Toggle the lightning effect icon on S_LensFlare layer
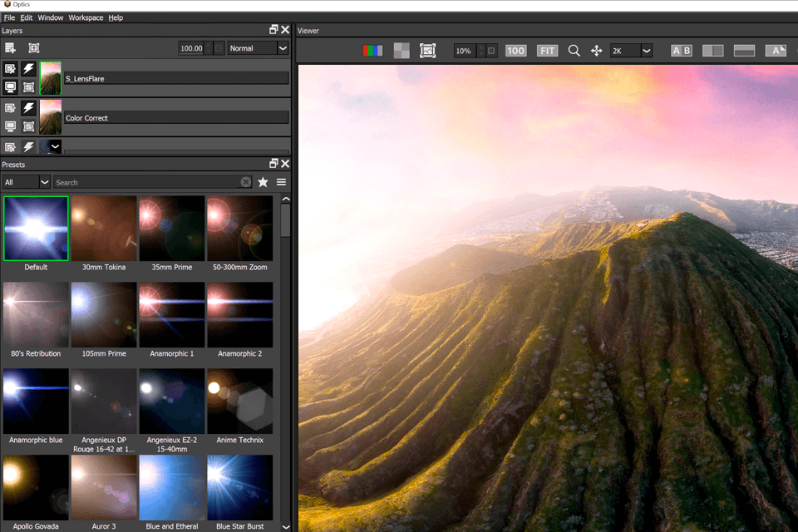 pos(28,68)
